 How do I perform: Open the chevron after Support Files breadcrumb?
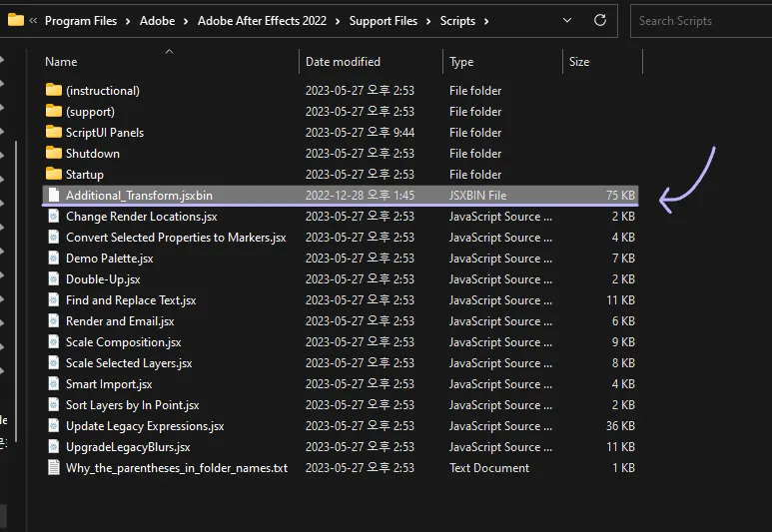click(x=428, y=21)
